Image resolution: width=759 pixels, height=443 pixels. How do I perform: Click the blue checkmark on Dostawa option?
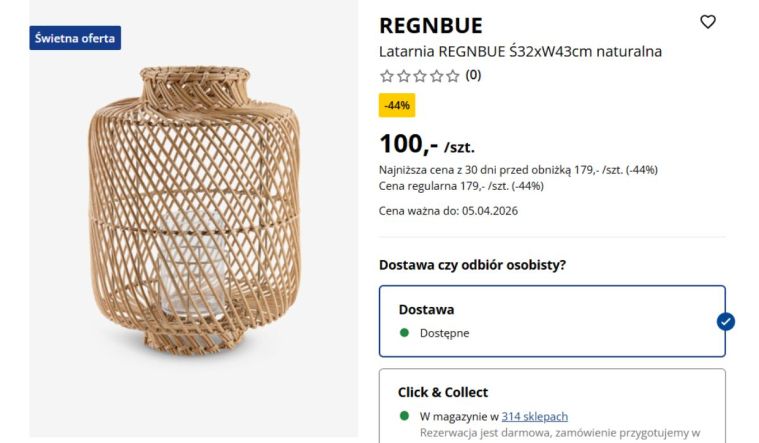[x=726, y=321]
